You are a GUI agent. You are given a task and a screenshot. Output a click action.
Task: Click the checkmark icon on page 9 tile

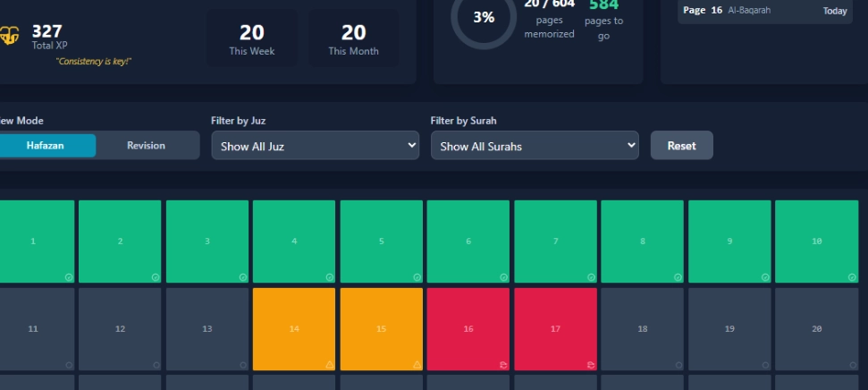(x=765, y=277)
